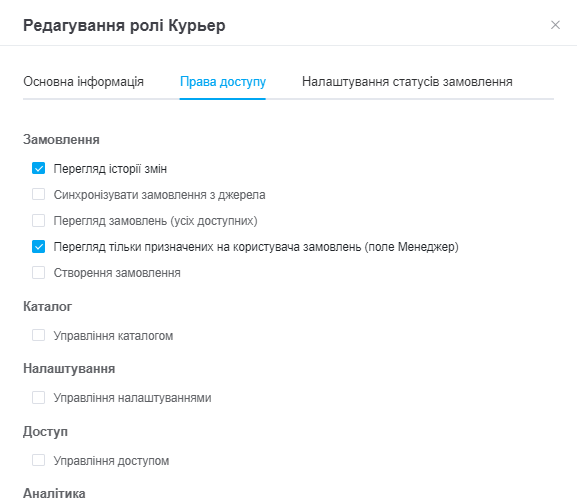The image size is (577, 502).
Task: Open the Налаштування статусів замовлення tab
Action: tap(407, 81)
